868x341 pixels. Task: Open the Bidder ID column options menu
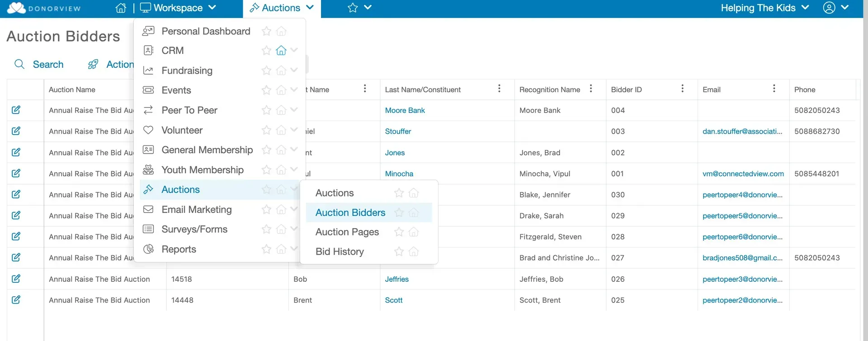coord(683,89)
